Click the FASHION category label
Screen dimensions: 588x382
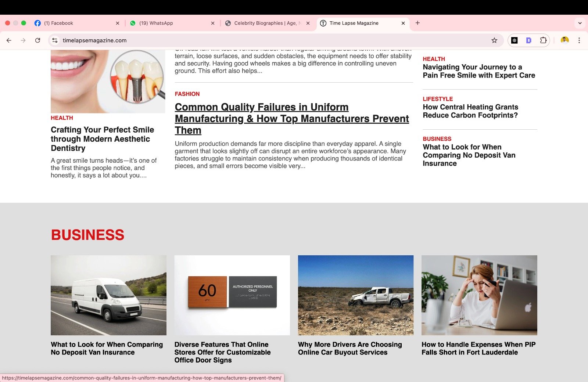[187, 94]
